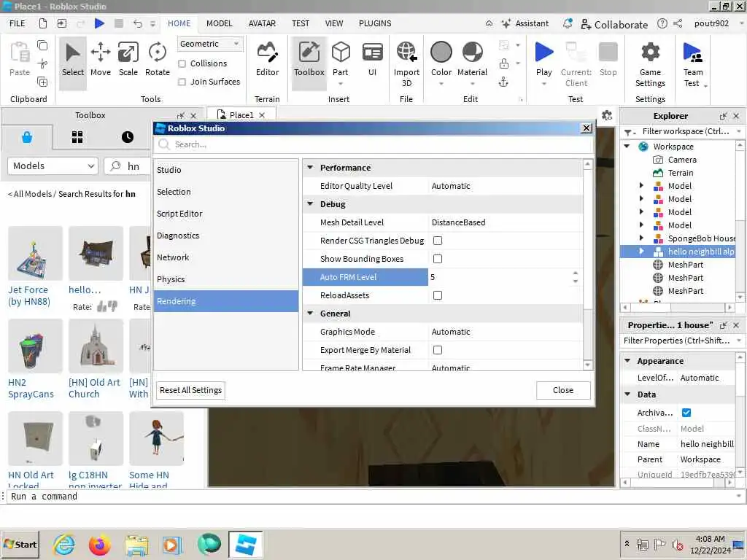Open Toolbox recent clock tab
Viewport: 747px width, 560px height.
(128, 137)
